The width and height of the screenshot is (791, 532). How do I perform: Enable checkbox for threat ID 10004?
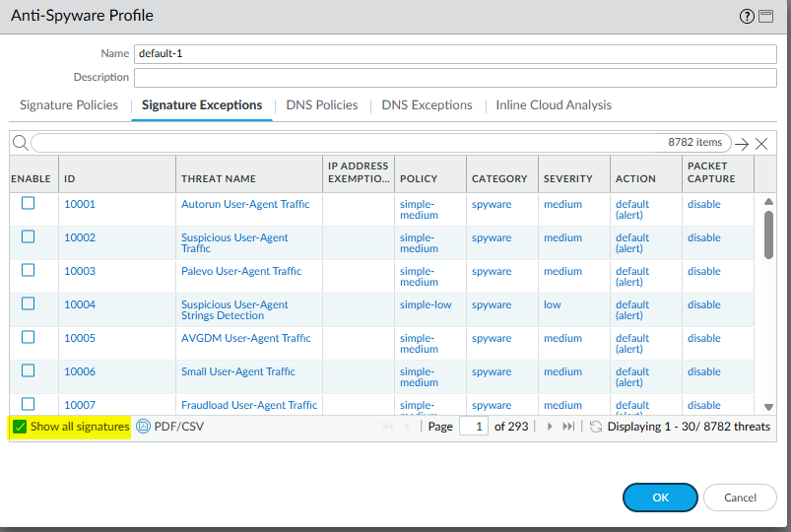pos(29,303)
